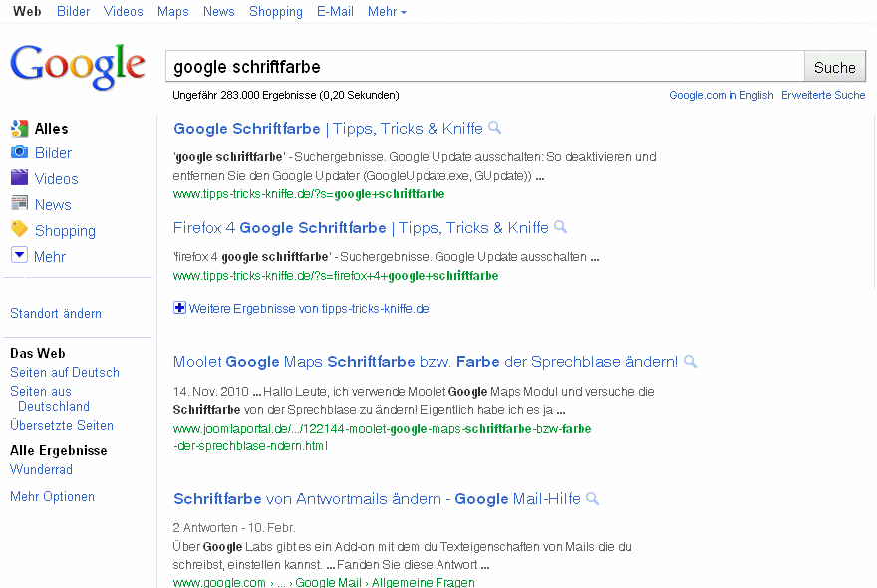Screen dimensions: 877x588
Task: Open E-Mail in the top navigation
Action: 335,11
